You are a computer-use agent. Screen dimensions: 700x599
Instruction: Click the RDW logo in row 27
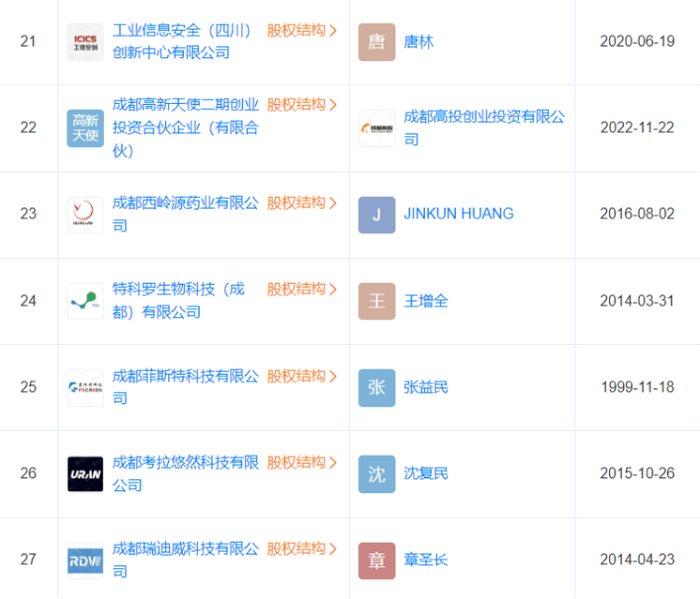(85, 560)
